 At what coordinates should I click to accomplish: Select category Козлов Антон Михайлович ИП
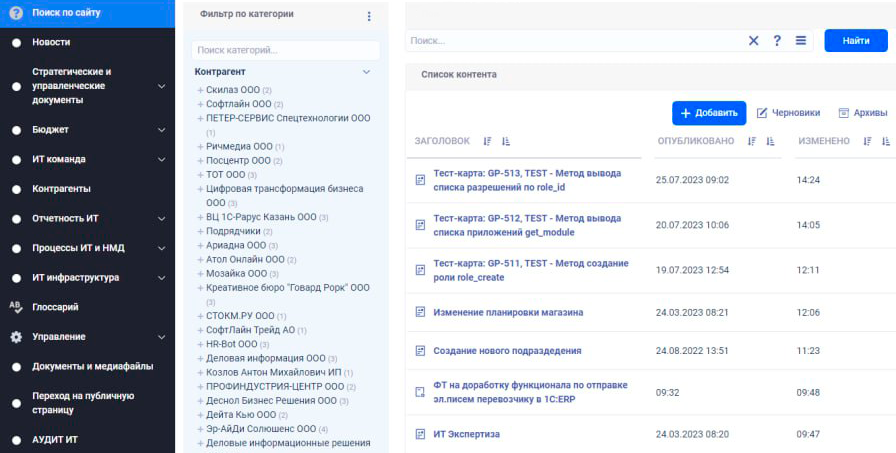274,372
